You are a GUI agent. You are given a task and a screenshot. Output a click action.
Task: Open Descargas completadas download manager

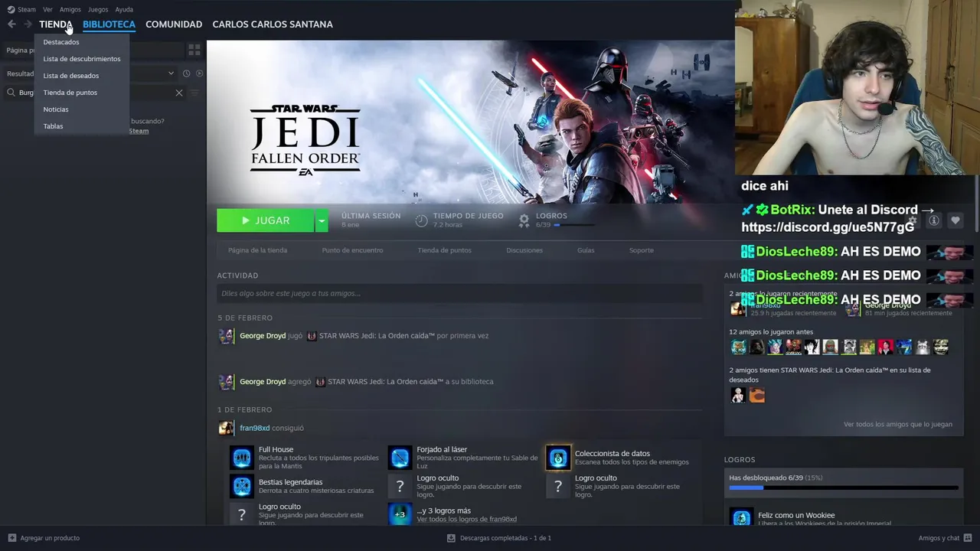pyautogui.click(x=499, y=538)
